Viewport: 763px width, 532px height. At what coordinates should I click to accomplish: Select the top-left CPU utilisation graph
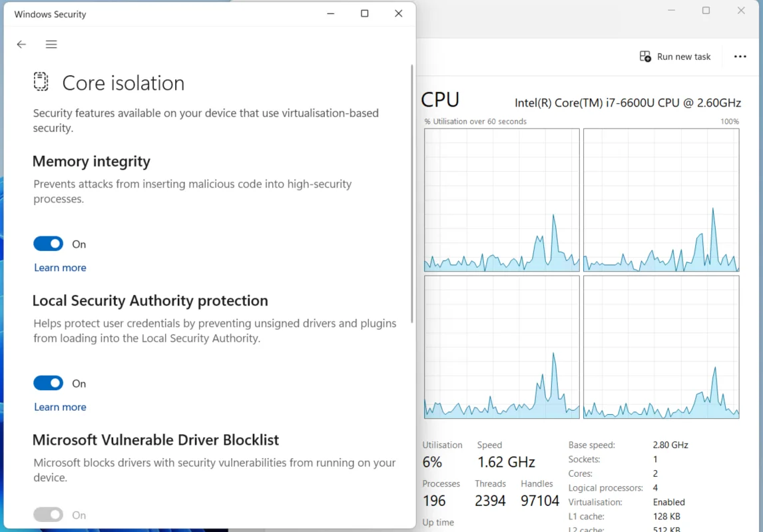point(502,200)
